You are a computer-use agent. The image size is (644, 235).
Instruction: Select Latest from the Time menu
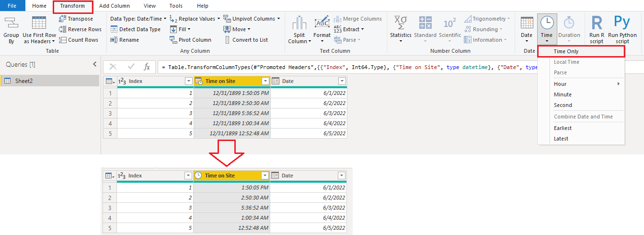coord(581,139)
